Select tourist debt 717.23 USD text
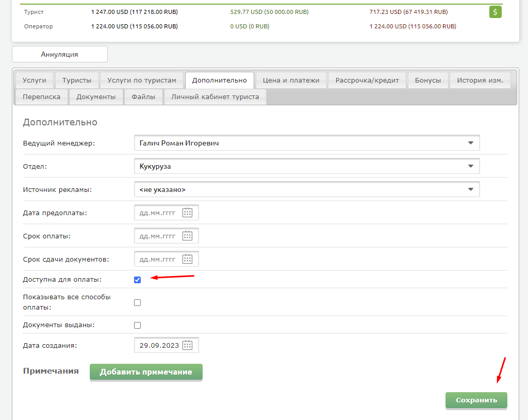 (x=408, y=12)
